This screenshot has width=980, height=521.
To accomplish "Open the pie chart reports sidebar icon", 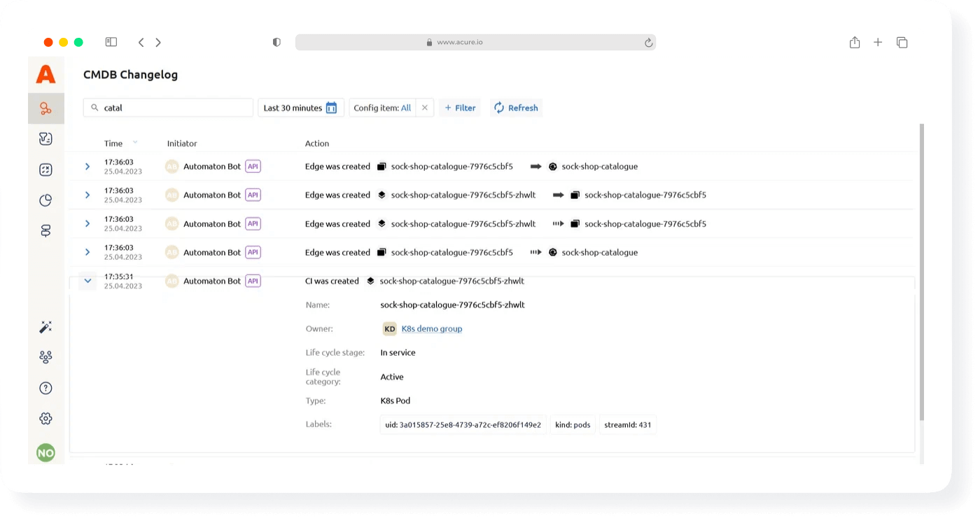I will click(45, 200).
